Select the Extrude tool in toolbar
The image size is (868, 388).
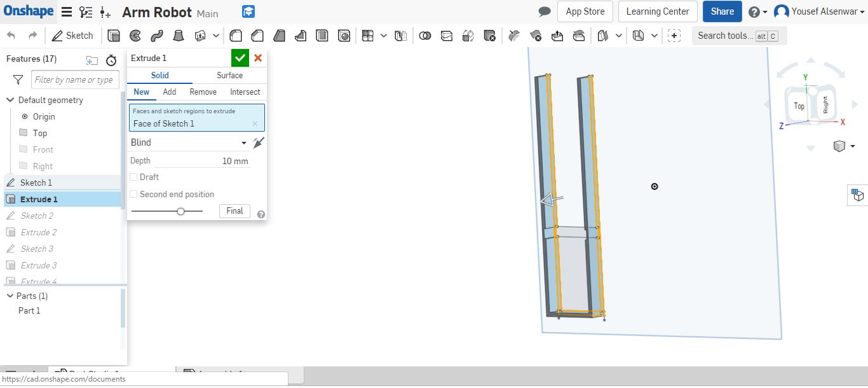coord(114,36)
